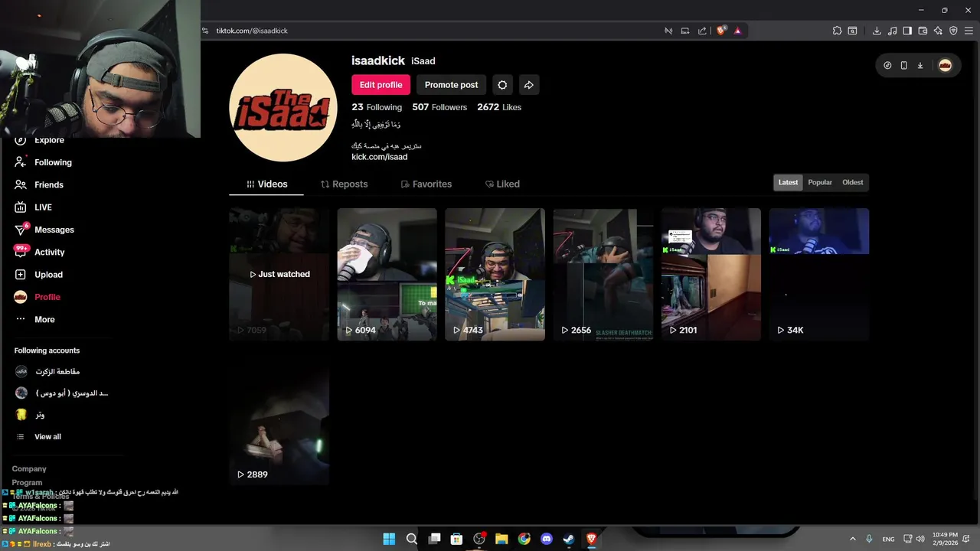
Task: Click the Brave Shields lion icon
Action: tap(721, 31)
